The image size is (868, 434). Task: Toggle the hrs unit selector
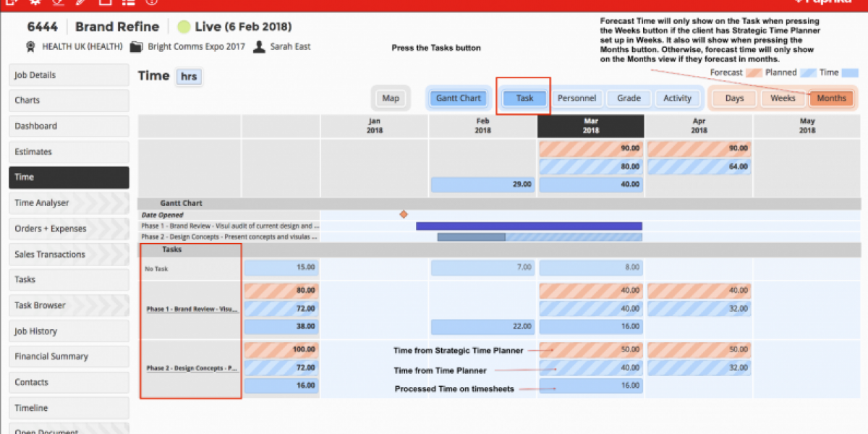pos(189,77)
